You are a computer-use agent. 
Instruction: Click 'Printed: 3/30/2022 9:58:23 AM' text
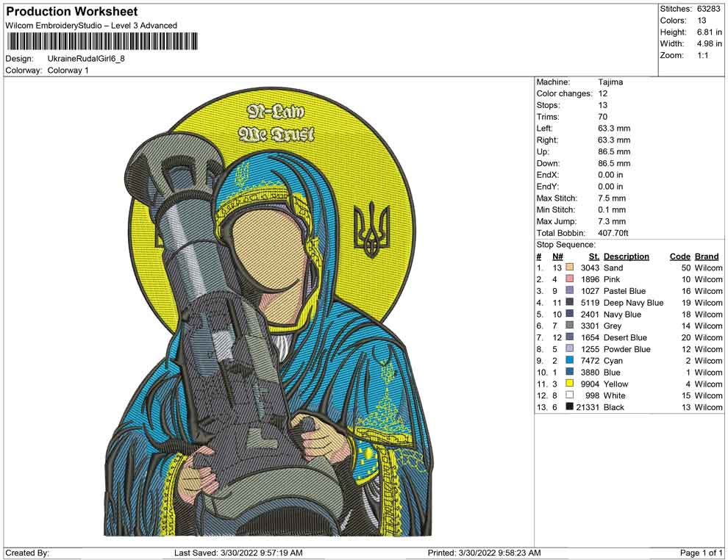click(x=485, y=553)
